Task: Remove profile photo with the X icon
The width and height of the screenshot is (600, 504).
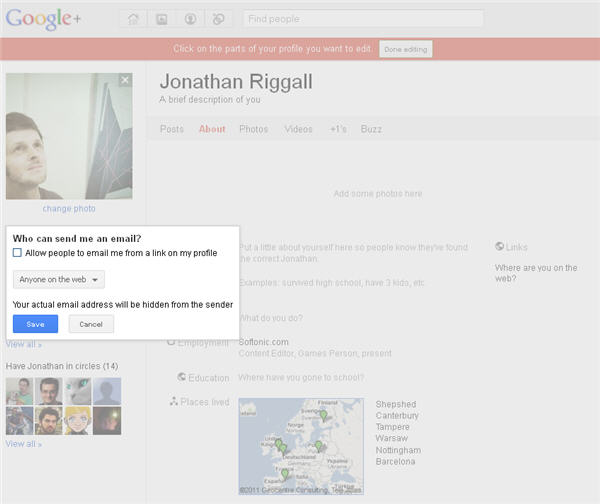Action: tap(125, 80)
